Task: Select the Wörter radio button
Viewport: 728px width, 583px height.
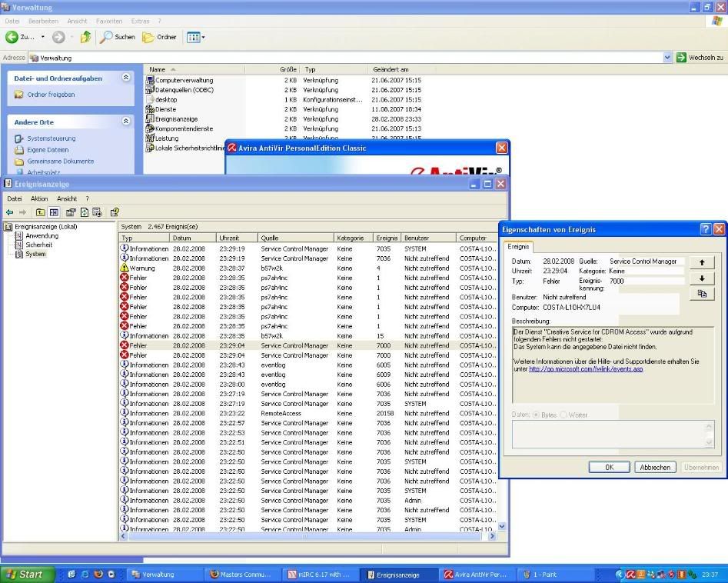Action: 563,415
